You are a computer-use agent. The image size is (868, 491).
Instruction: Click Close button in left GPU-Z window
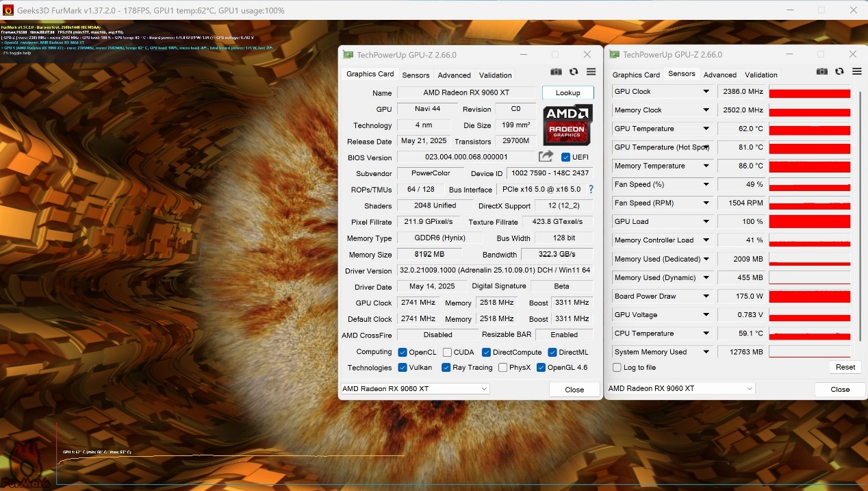tap(574, 390)
